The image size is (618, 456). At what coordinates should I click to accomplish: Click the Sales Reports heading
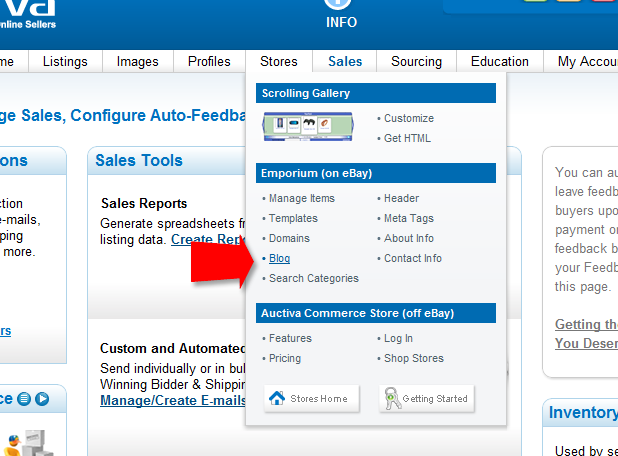pos(144,203)
